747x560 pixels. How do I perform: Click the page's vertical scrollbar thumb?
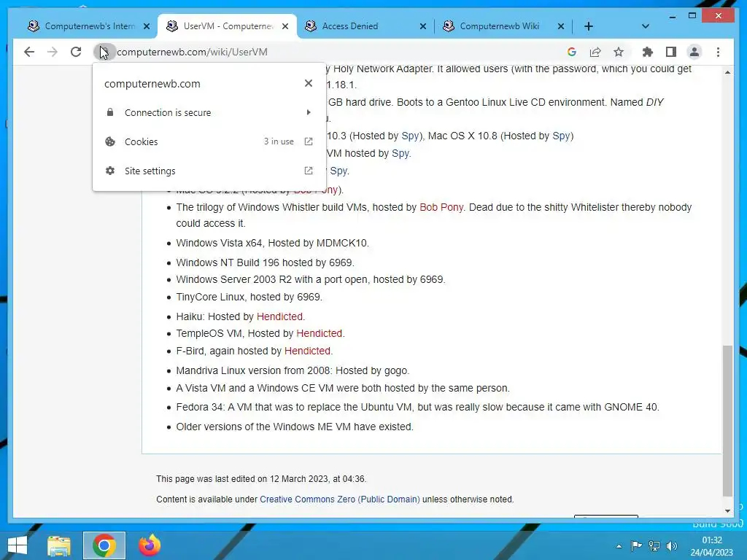[x=727, y=421]
